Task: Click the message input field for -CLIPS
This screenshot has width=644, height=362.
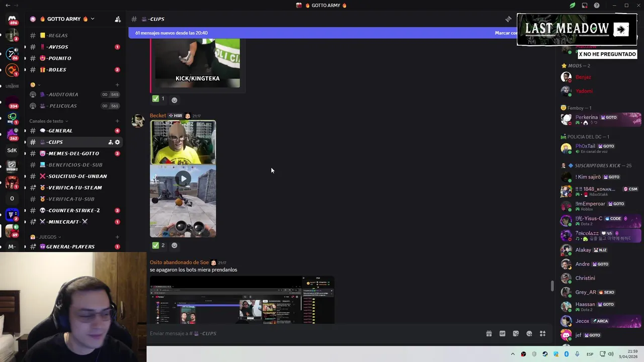Action: pos(314,333)
